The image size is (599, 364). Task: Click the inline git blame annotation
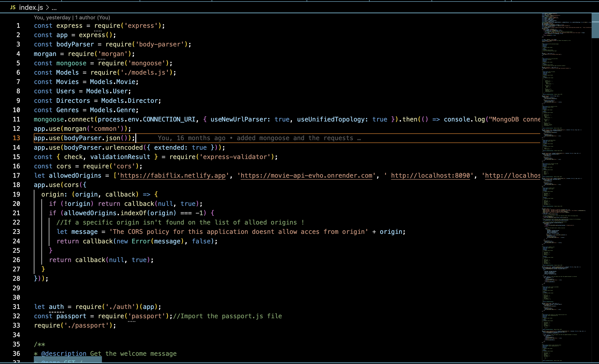click(259, 138)
